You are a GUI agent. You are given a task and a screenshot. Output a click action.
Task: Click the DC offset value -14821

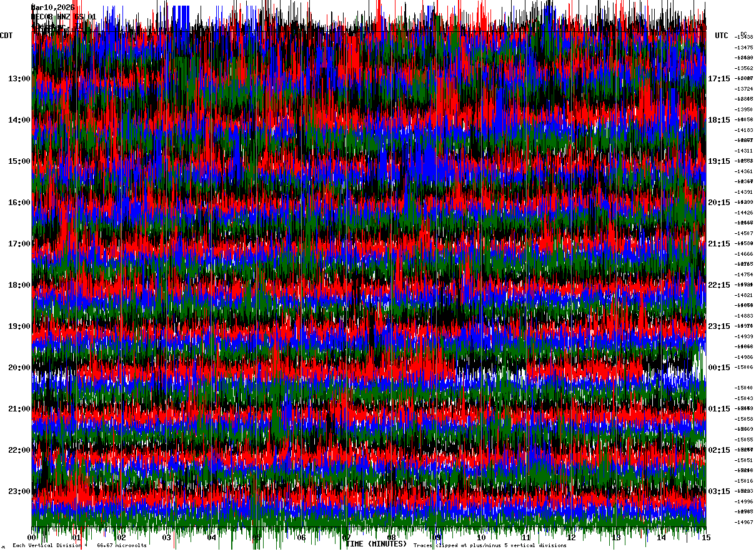744,295
